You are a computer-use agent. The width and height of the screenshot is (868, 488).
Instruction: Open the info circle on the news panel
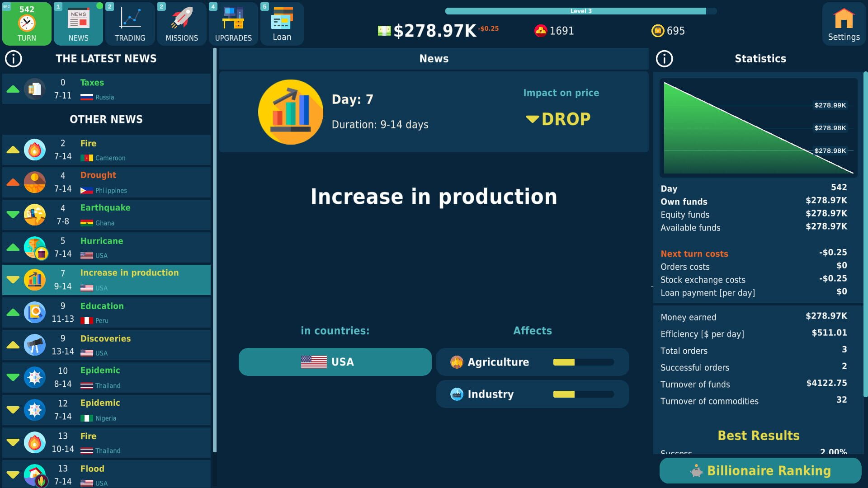coord(12,58)
